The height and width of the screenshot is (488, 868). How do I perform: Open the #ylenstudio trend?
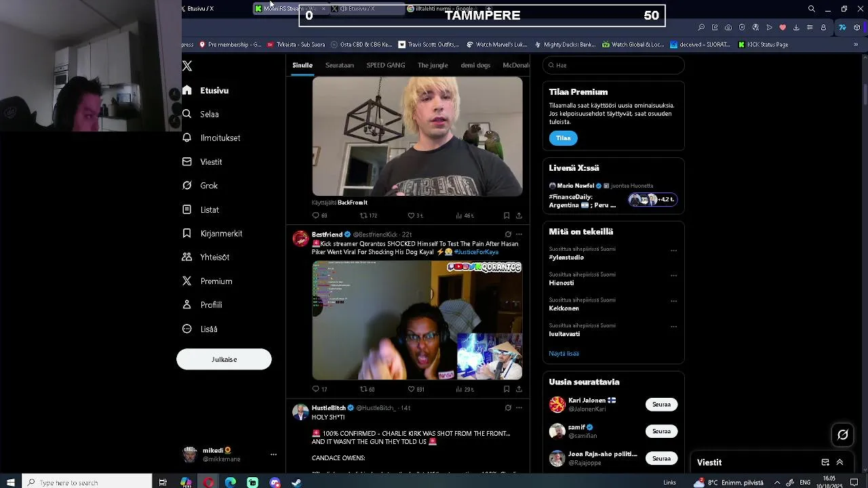566,258
